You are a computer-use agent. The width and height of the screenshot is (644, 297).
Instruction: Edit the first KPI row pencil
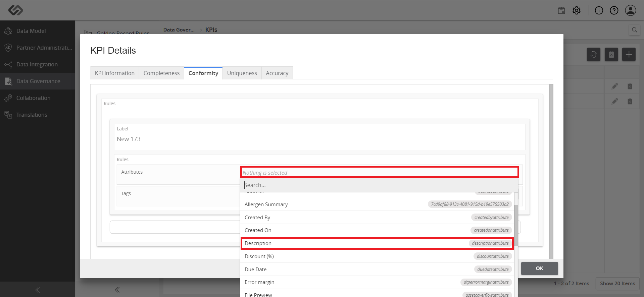tap(615, 86)
